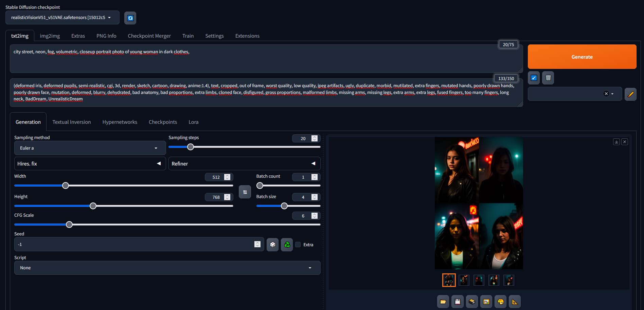Open the style editor pencil icon
Image resolution: width=644 pixels, height=310 pixels.
[x=630, y=94]
